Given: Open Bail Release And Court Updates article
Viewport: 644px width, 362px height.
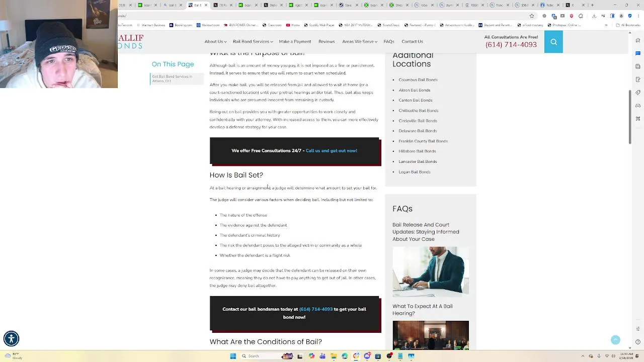Looking at the screenshot, I should click(x=426, y=232).
